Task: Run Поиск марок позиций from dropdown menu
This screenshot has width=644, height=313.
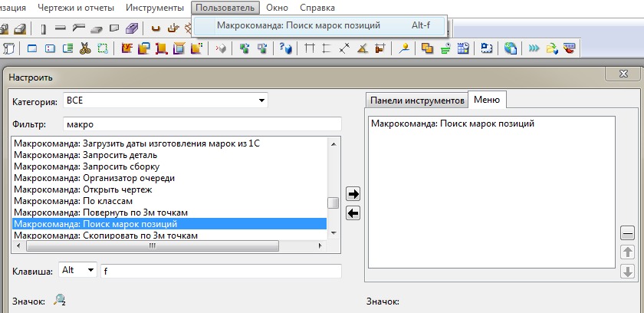Action: coord(320,25)
